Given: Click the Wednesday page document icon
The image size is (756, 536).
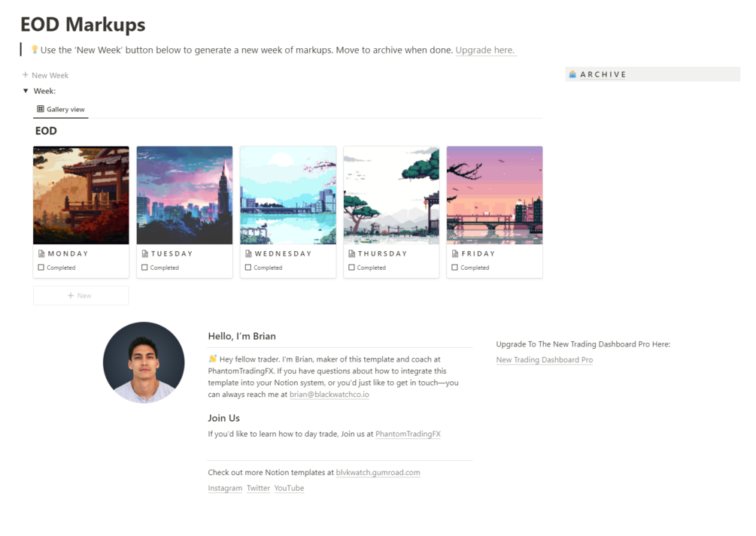Looking at the screenshot, I should [249, 254].
